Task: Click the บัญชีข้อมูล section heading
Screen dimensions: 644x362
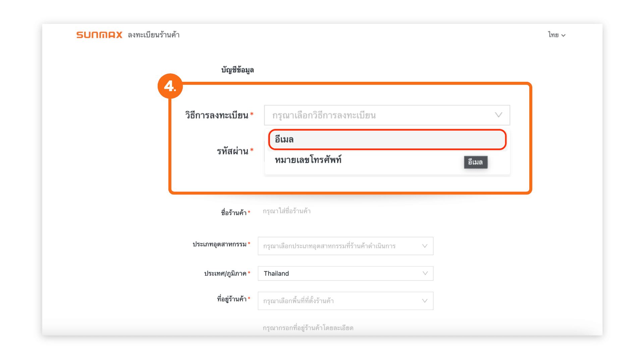Action: (x=237, y=70)
